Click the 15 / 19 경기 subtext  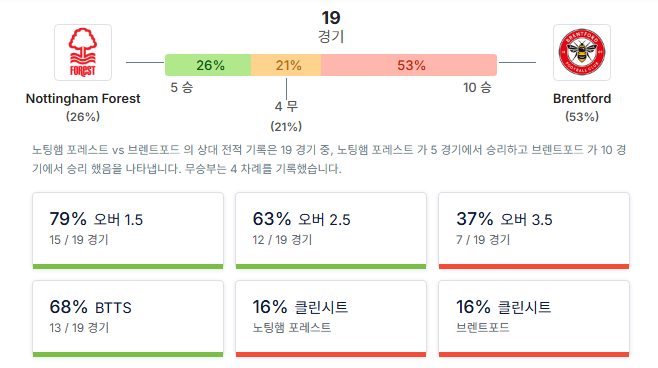[x=79, y=240]
